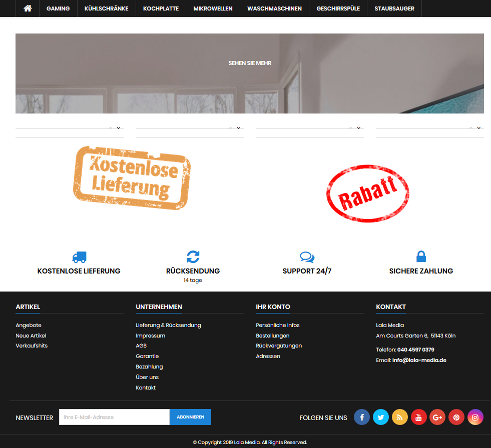491x448 pixels.
Task: Open the Impressum footer link
Action: click(150, 335)
